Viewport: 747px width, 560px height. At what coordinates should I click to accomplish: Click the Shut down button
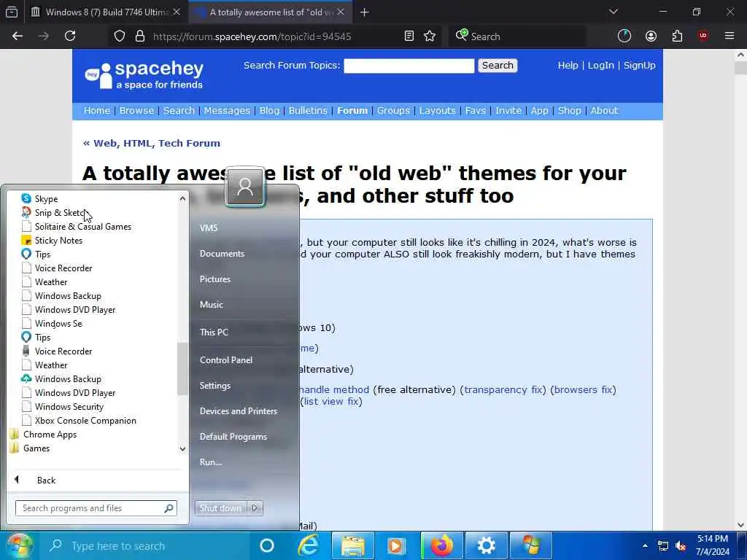tap(220, 508)
